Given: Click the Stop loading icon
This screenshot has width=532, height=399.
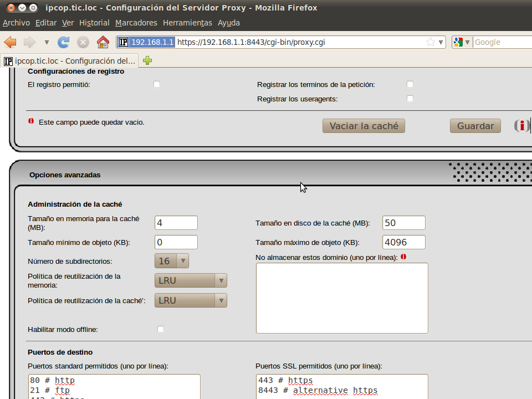Looking at the screenshot, I should (x=83, y=42).
